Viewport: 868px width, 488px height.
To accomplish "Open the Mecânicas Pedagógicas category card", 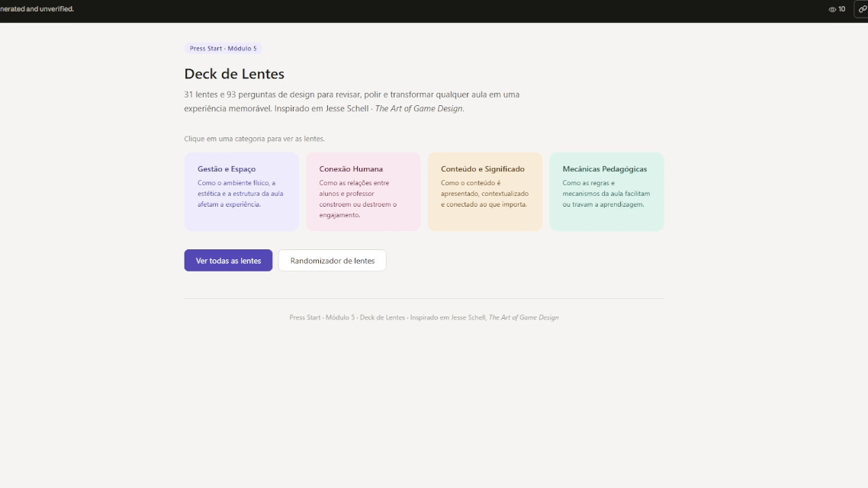I will click(606, 191).
